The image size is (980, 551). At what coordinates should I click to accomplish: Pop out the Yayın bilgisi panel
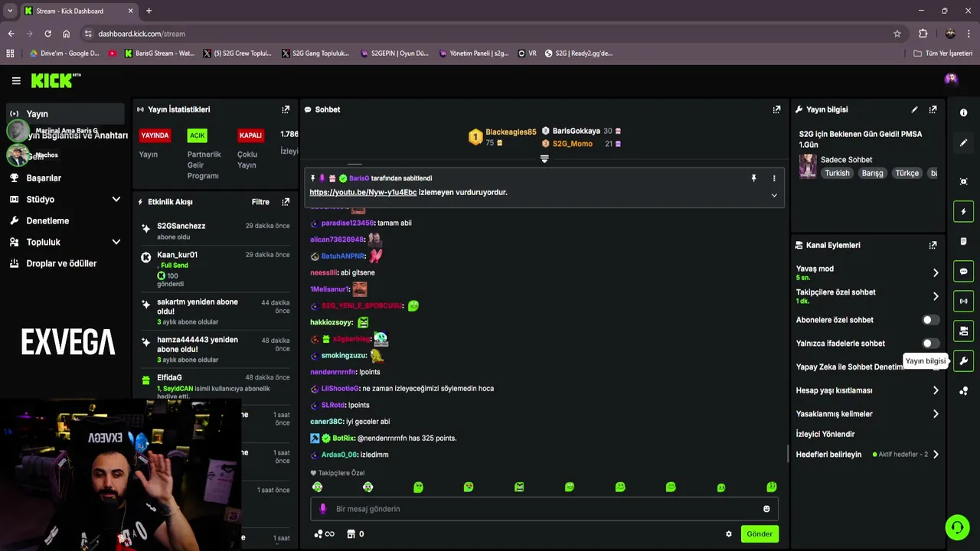933,109
